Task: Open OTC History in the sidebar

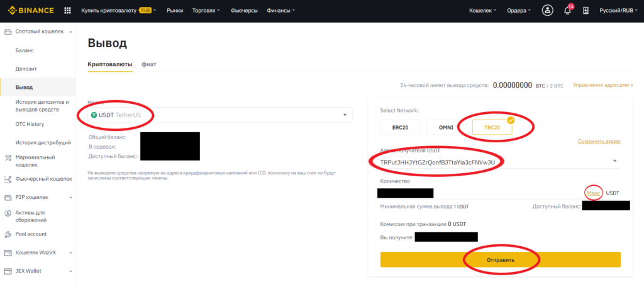Action: (x=30, y=124)
